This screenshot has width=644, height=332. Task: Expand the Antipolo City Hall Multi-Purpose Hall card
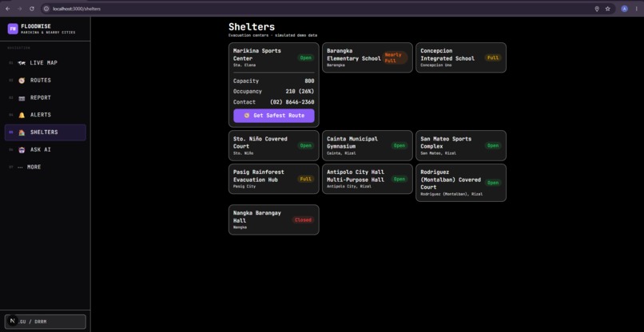(x=368, y=179)
